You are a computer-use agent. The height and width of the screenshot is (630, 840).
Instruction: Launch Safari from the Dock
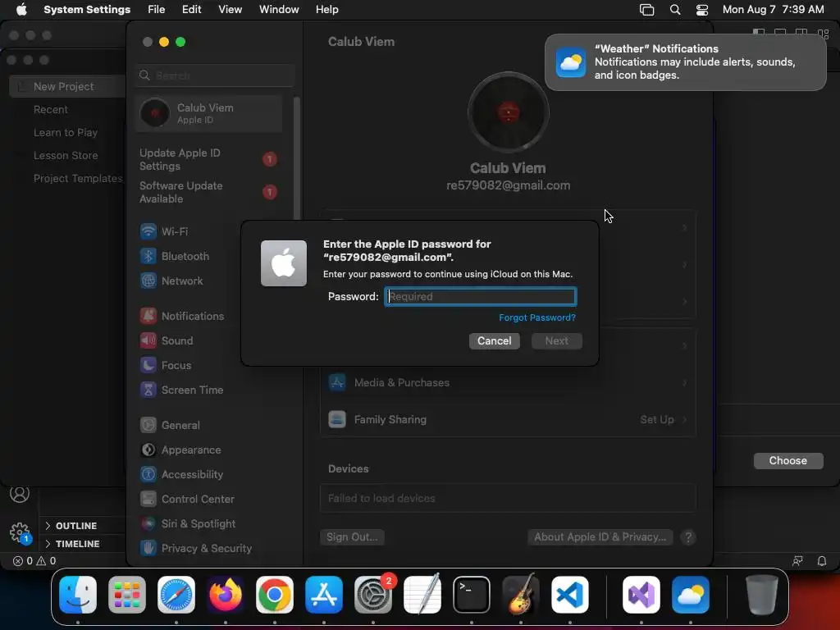click(176, 595)
